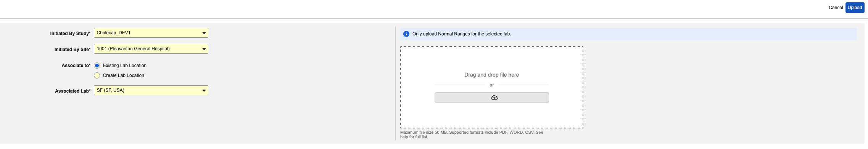Click the 'Initiated By Study*' label

(71, 34)
